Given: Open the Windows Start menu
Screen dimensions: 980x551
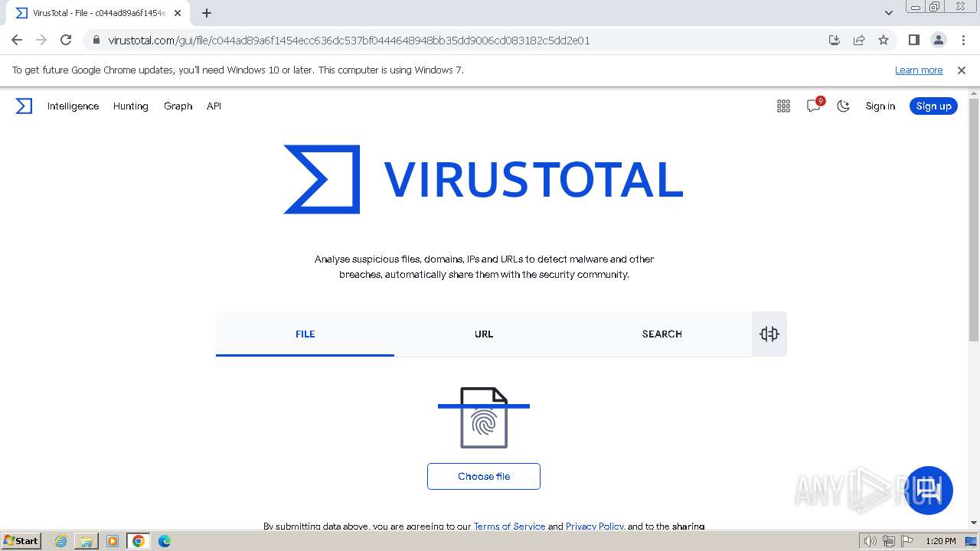Looking at the screenshot, I should [21, 541].
